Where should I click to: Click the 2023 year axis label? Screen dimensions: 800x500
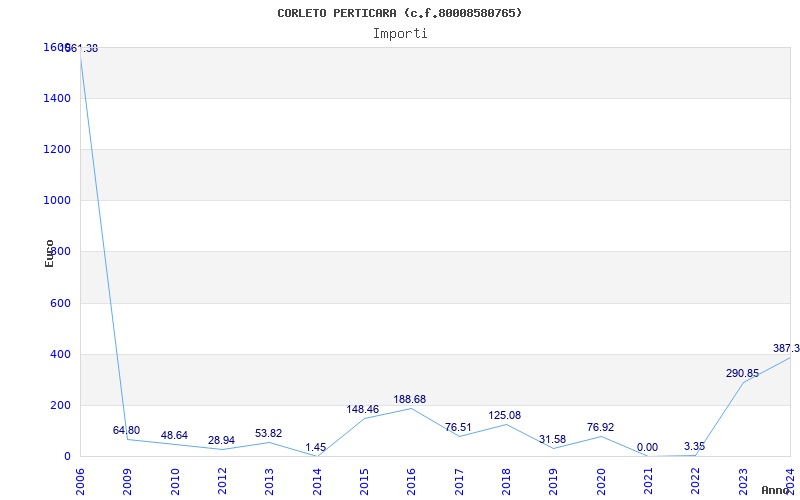click(x=743, y=482)
